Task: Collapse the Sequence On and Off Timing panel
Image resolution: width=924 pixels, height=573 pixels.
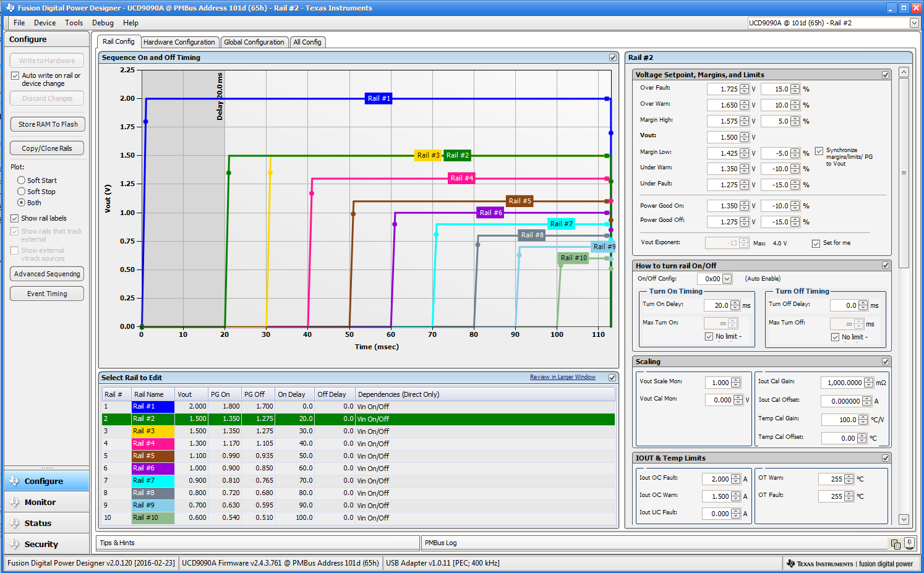Action: (612, 57)
